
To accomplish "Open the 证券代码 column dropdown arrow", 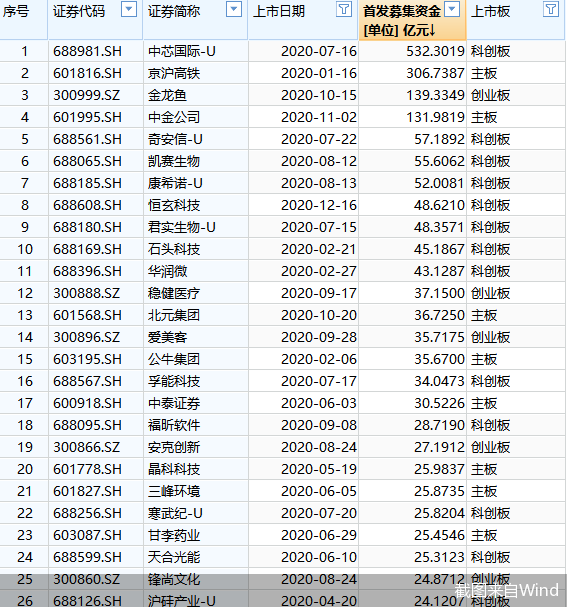I will coord(129,9).
